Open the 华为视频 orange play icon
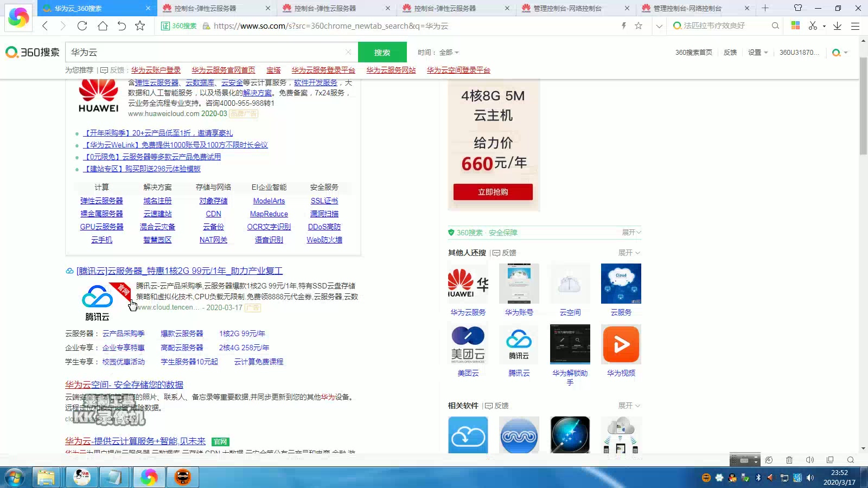The height and width of the screenshot is (488, 868). pos(621,344)
